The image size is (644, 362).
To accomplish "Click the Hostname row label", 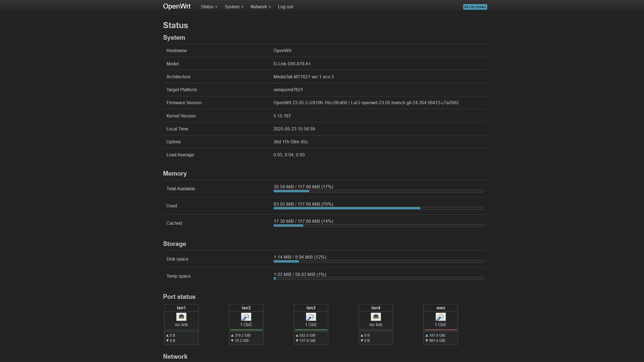I will 176,51.
